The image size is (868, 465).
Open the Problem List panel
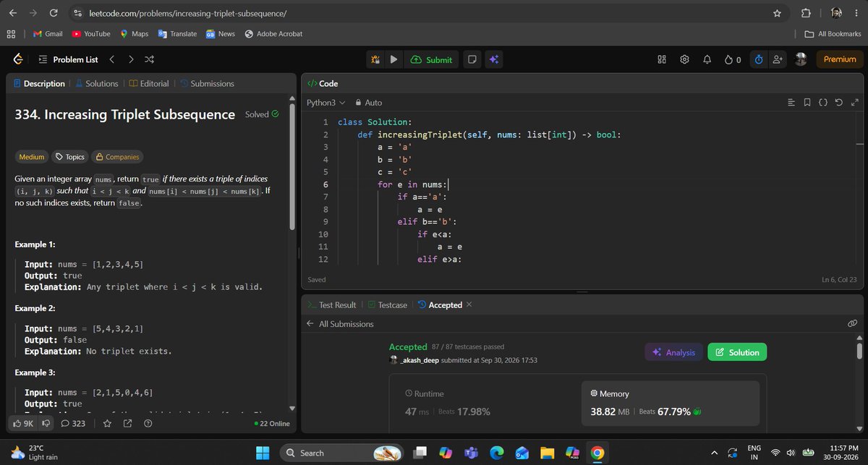tap(67, 59)
